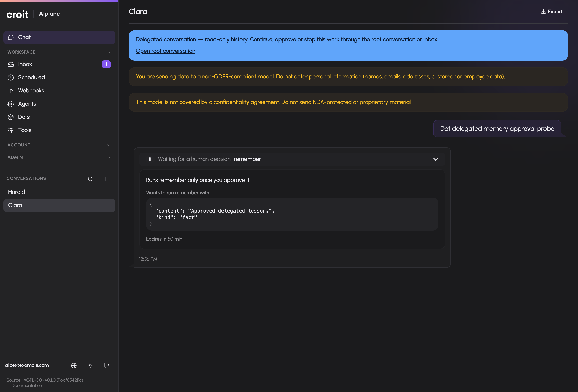
Task: Select the Clara conversation
Action: pos(59,205)
